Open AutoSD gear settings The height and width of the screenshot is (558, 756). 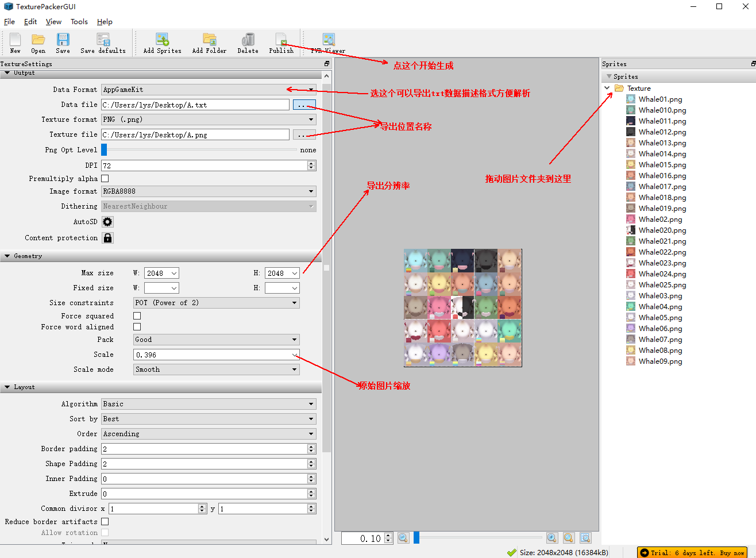[107, 221]
